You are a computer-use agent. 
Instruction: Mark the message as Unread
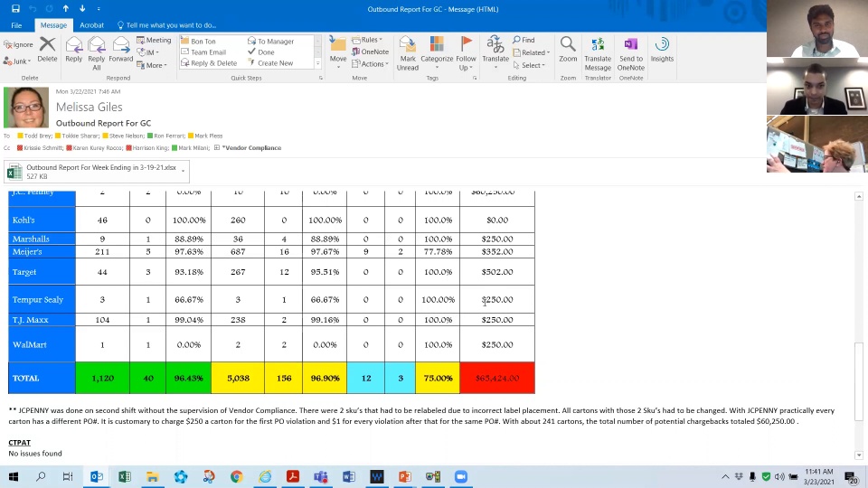click(x=408, y=53)
